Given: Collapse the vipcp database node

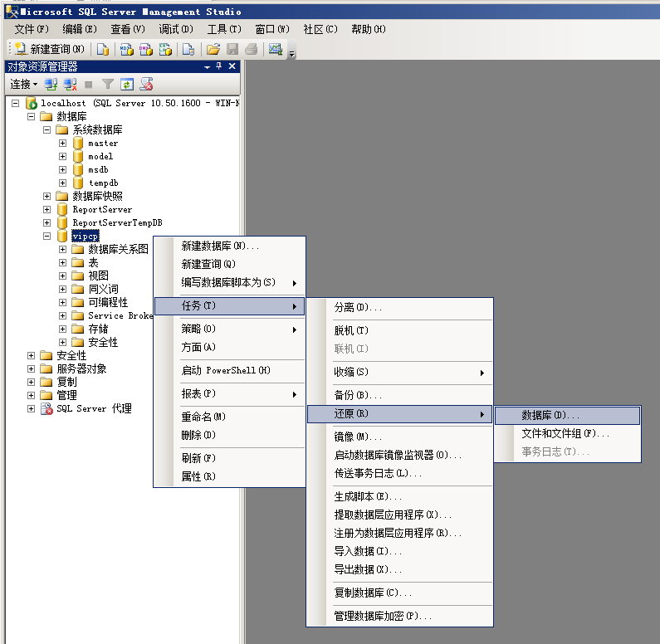Looking at the screenshot, I should (46, 236).
